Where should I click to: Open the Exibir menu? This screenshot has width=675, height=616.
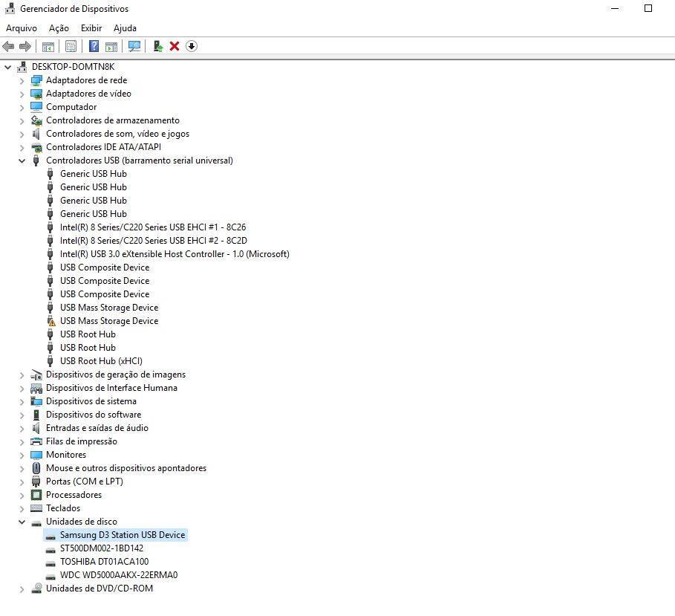coord(91,28)
